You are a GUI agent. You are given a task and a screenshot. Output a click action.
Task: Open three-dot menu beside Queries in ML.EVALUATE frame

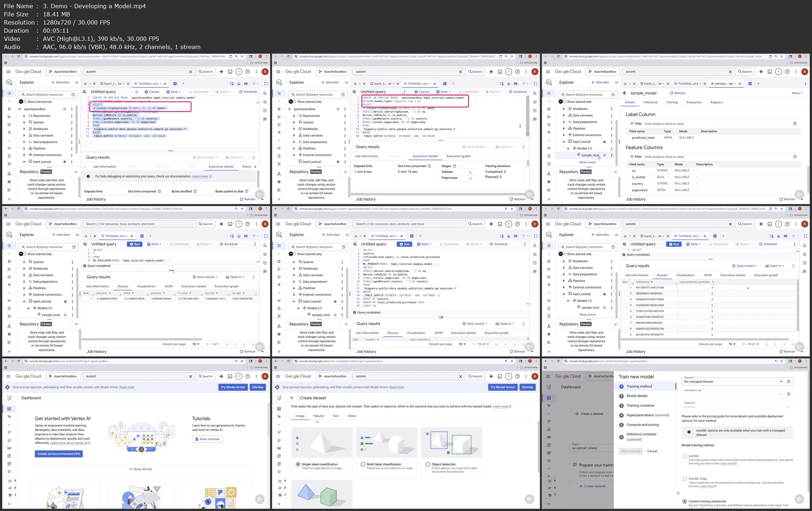[72, 262]
